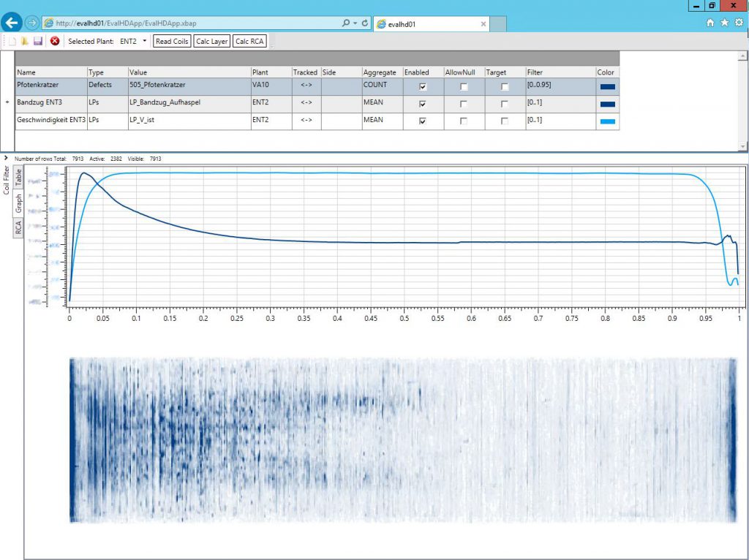Click the light blue Geschwindigkeit color swatch
Screen dimensions: 749x560
click(607, 121)
